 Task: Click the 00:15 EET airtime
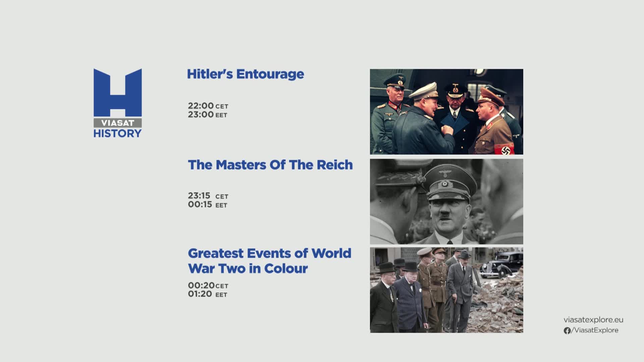click(x=207, y=204)
